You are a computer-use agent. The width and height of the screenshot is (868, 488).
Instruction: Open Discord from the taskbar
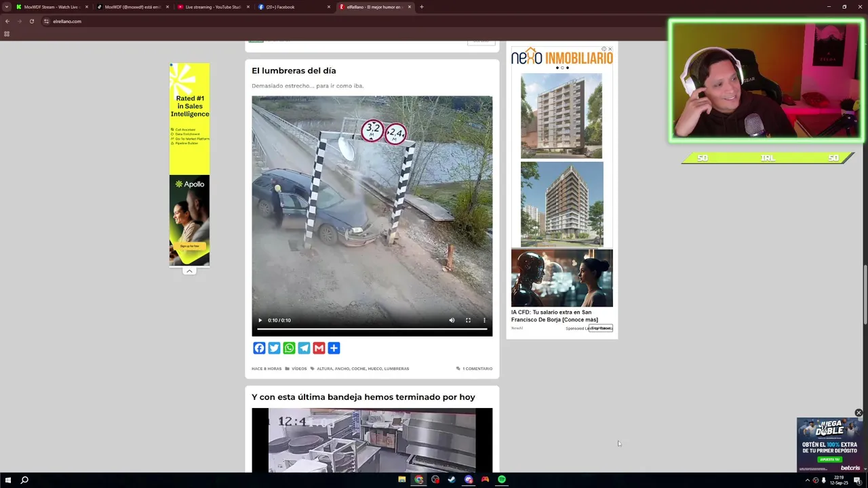click(x=469, y=480)
